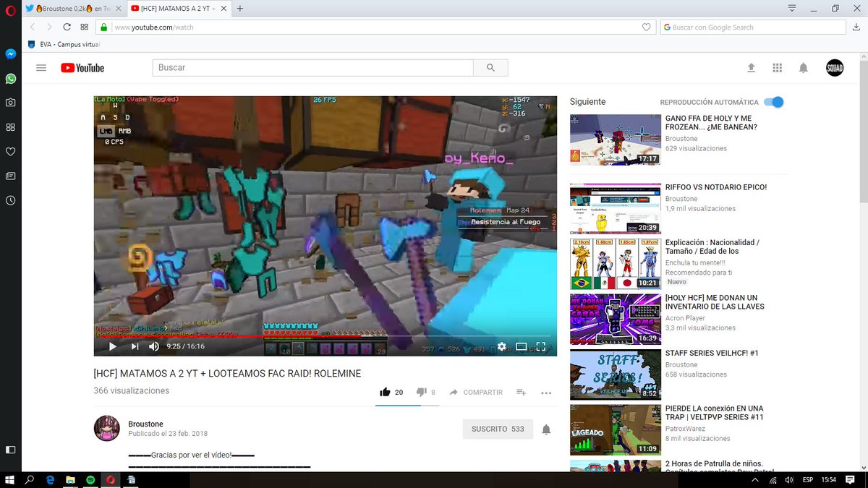Open the start page grid button in the toolbar
This screenshot has width=868, height=488.
click(85, 27)
